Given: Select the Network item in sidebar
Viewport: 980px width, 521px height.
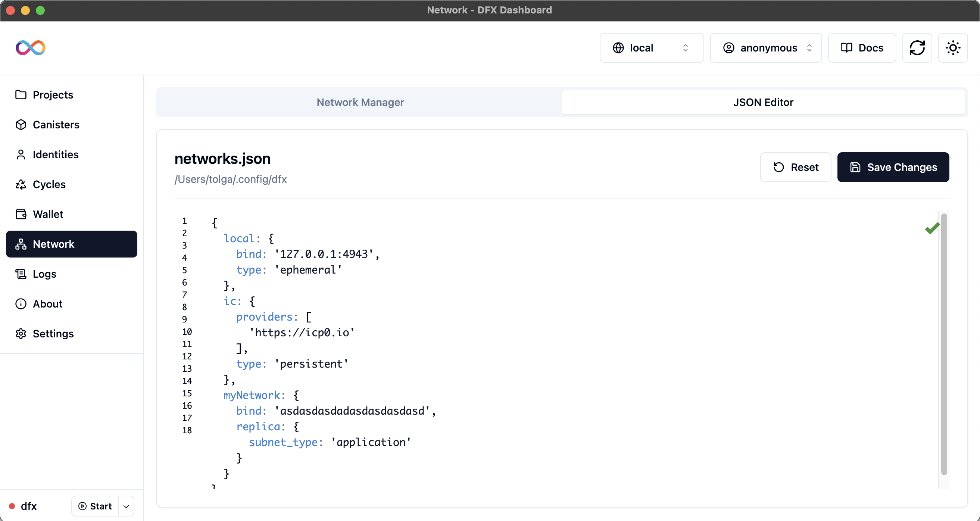Looking at the screenshot, I should click(x=54, y=244).
